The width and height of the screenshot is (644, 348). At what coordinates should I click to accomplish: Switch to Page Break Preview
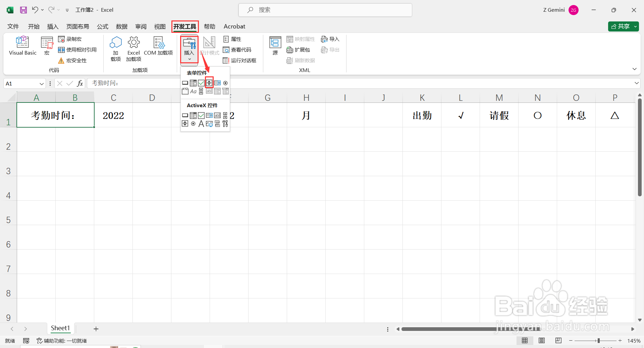[558, 341]
